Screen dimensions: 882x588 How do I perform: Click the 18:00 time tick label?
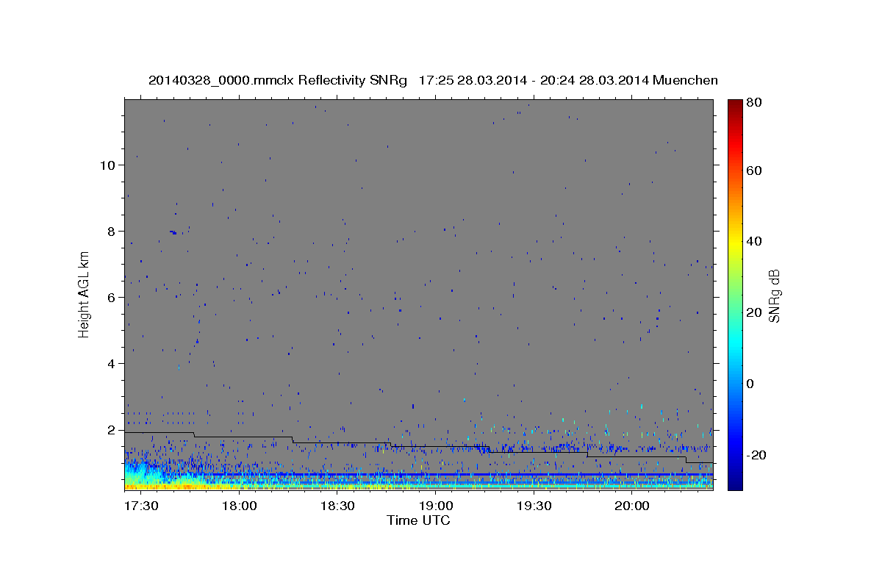point(238,506)
